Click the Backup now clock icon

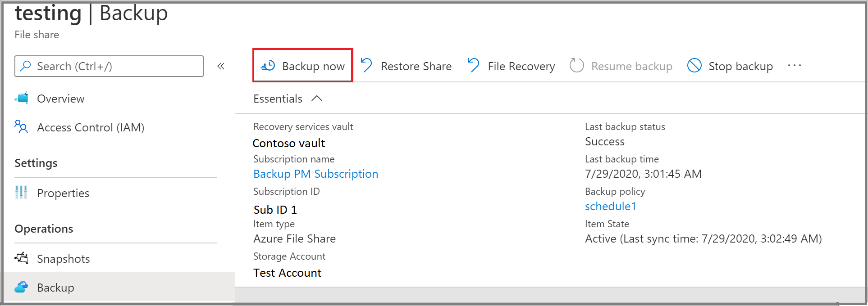click(268, 66)
